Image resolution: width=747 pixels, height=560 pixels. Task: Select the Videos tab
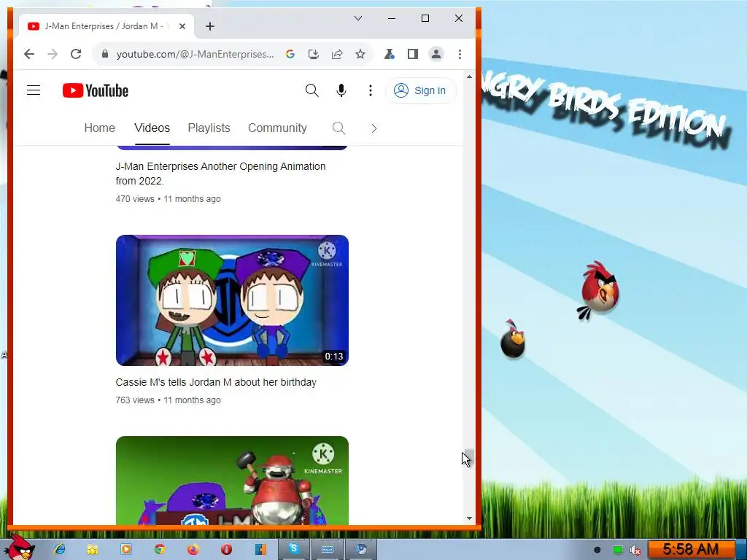point(152,128)
